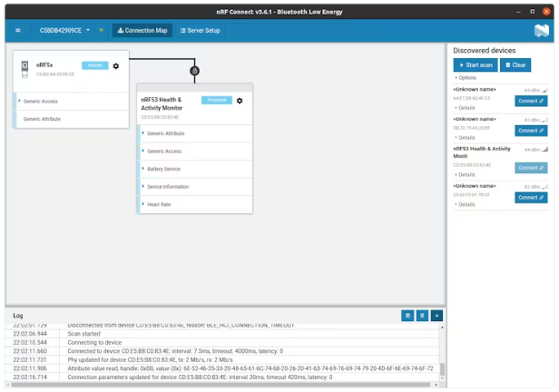
Task: Select the 'Phy updated for device' log line
Action: click(222, 360)
